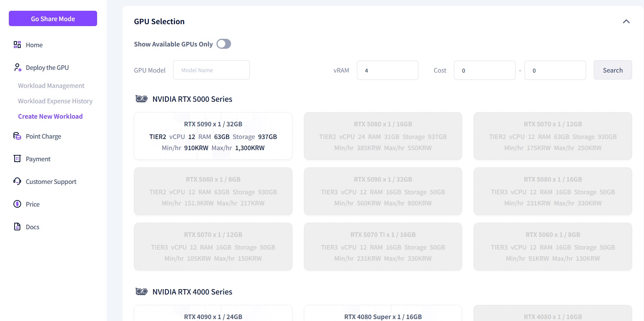Click the Price dollar icon
Viewport: 644px width, 321px height.
tap(17, 204)
